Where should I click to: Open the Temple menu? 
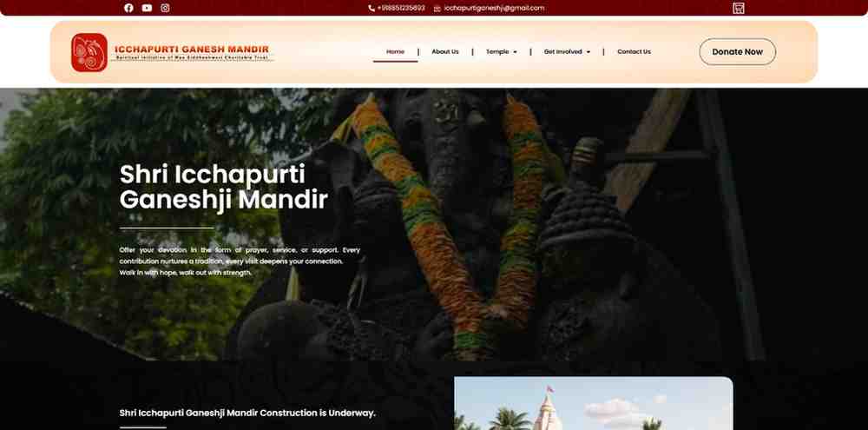(497, 51)
